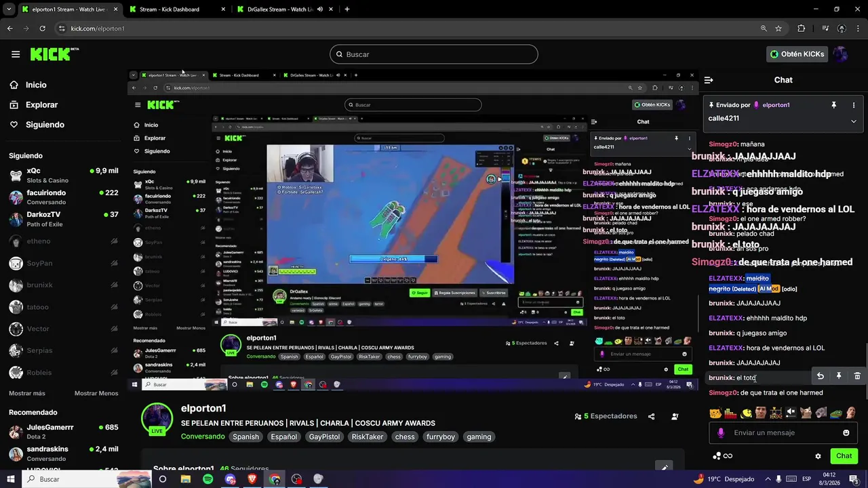This screenshot has height=488, width=868.
Task: Select the chess tag
Action: [x=405, y=437]
